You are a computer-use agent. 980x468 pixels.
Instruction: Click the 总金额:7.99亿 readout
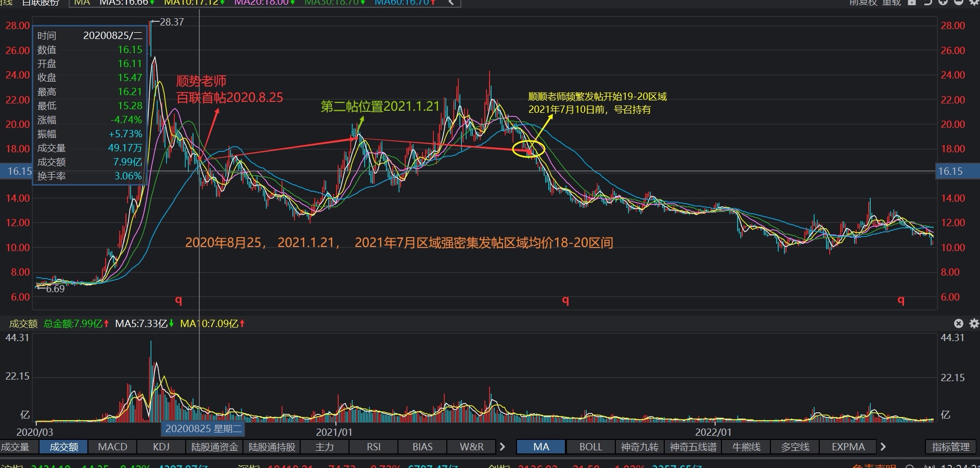[x=76, y=323]
